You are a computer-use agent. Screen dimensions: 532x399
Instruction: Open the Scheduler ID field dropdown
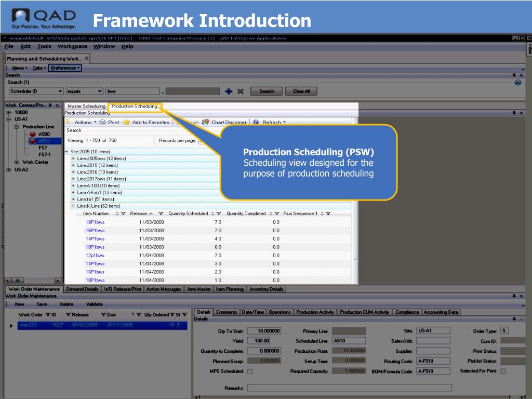[60, 91]
